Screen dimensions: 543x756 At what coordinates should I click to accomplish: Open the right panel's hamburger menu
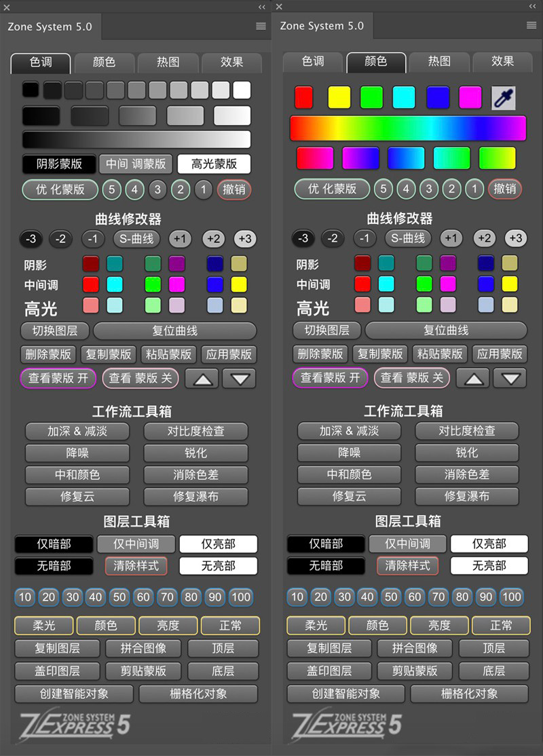point(531,25)
